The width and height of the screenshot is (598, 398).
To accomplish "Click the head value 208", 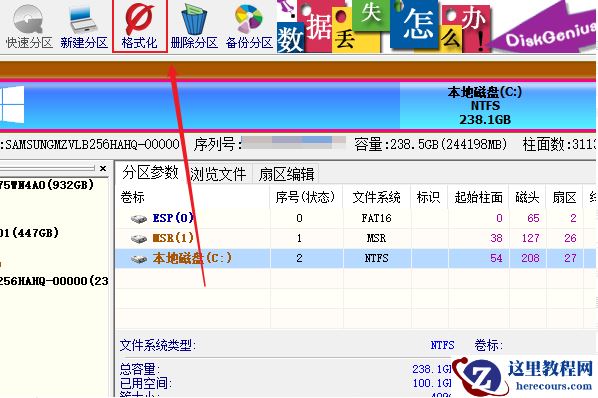I will point(530,258).
